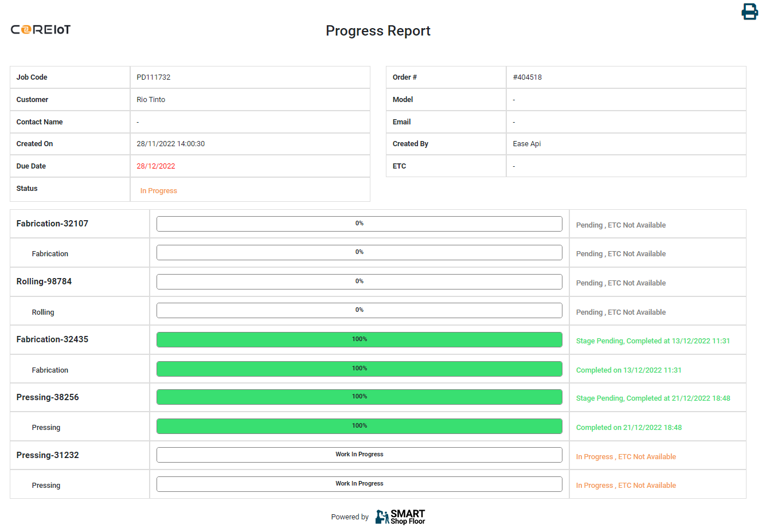Click the Ease Api created-by value

tap(526, 144)
